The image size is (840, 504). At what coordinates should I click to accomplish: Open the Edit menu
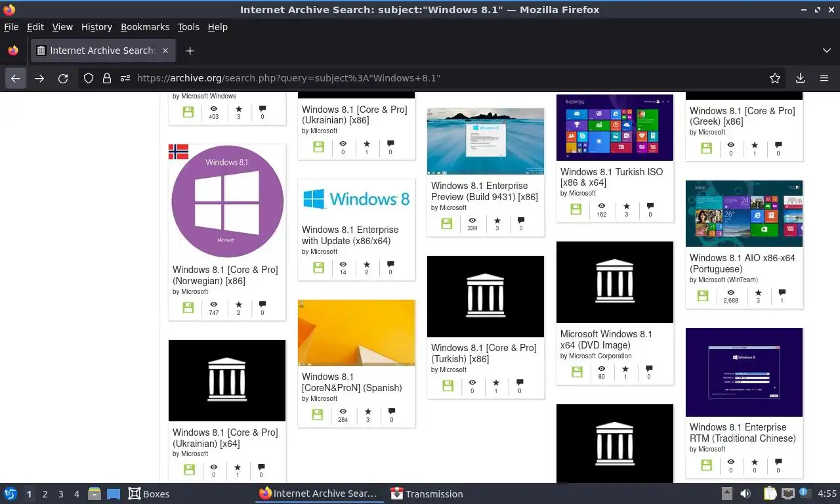tap(35, 27)
